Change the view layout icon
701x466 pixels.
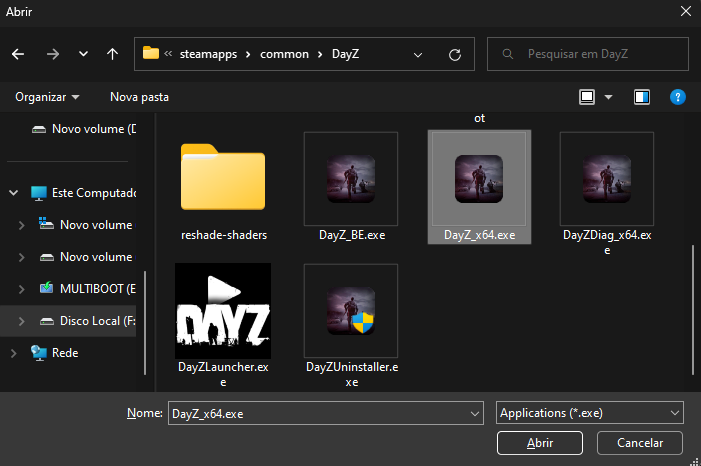tap(587, 97)
